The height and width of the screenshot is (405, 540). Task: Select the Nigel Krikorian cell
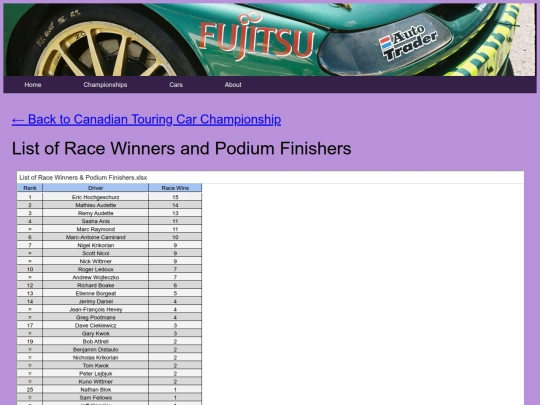pos(95,245)
